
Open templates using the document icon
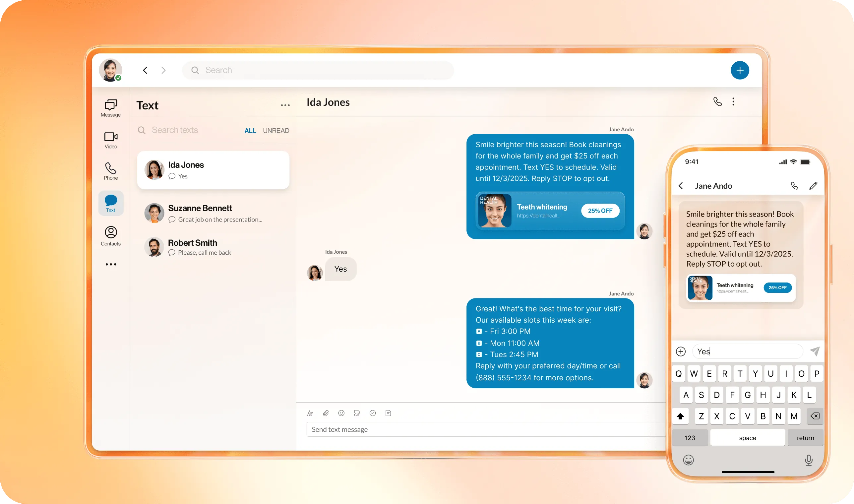(388, 413)
